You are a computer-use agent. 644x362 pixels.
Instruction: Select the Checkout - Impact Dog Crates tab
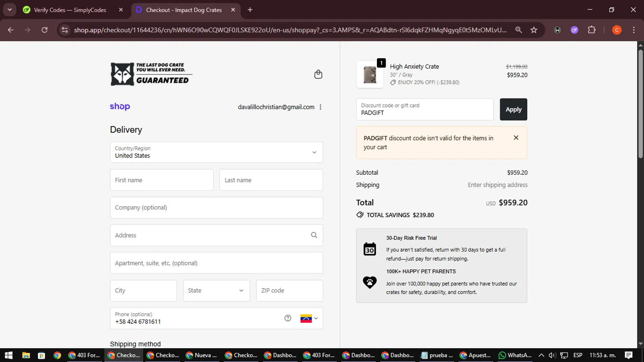(184, 10)
